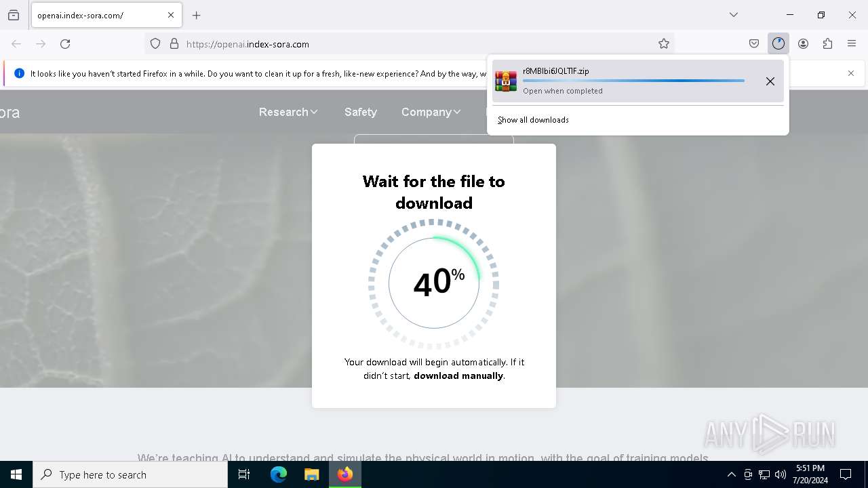The width and height of the screenshot is (868, 488).
Task: Save page to Pocket
Action: click(x=754, y=44)
